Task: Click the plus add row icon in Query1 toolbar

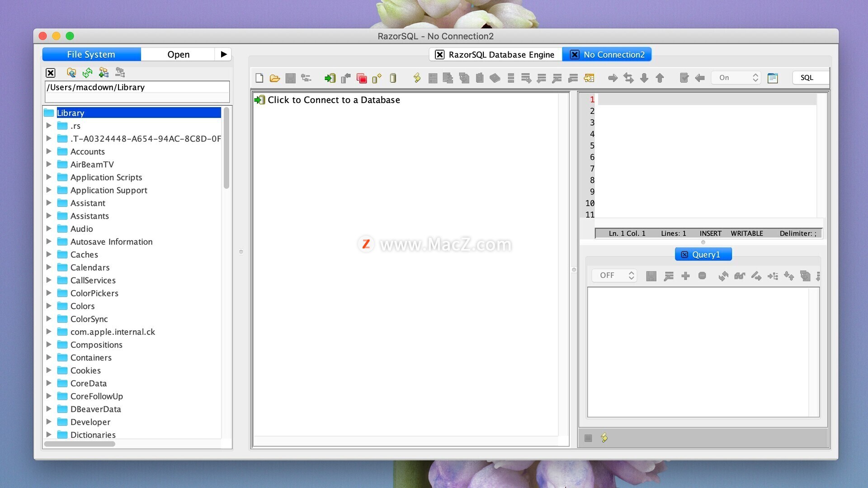Action: [x=685, y=276]
